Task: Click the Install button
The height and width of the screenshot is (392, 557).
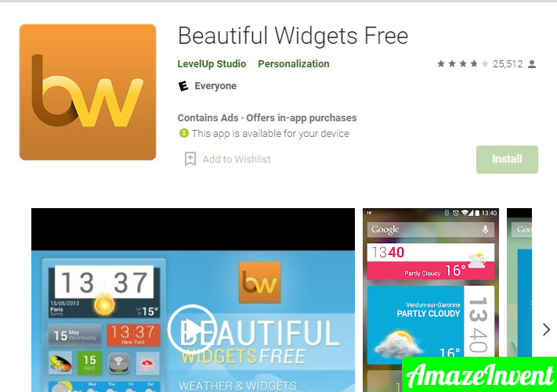Action: tap(507, 160)
